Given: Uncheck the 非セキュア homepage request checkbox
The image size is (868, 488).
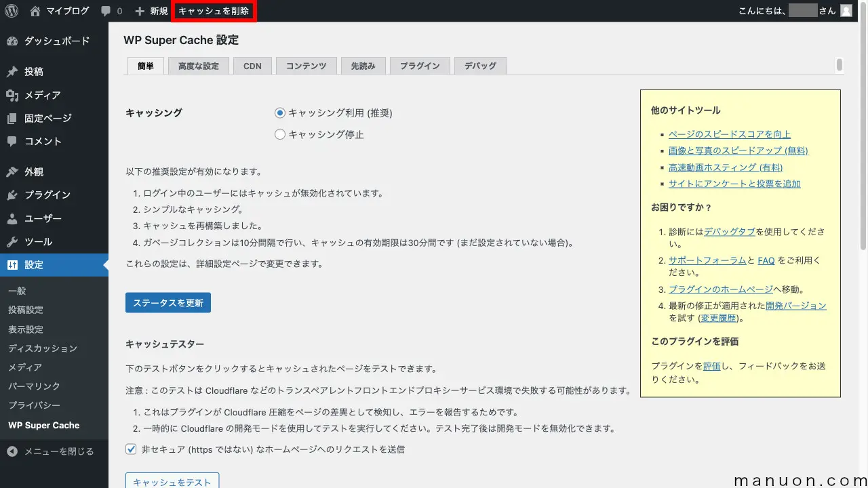Looking at the screenshot, I should (130, 449).
